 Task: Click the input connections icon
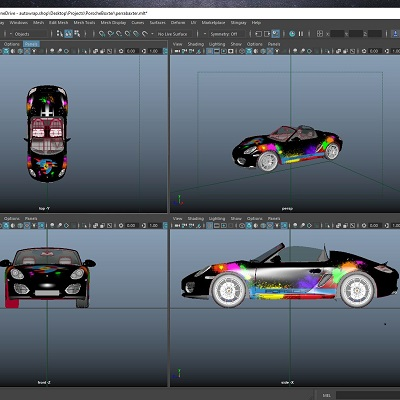259,34
